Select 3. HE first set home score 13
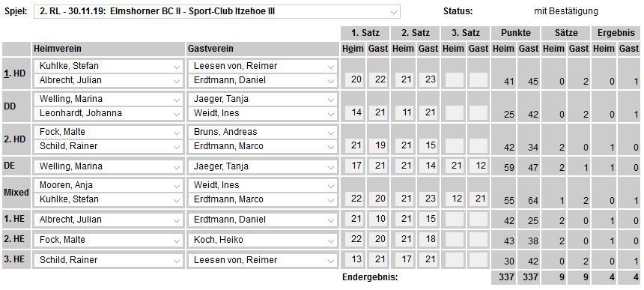The height and width of the screenshot is (290, 644). click(x=356, y=259)
